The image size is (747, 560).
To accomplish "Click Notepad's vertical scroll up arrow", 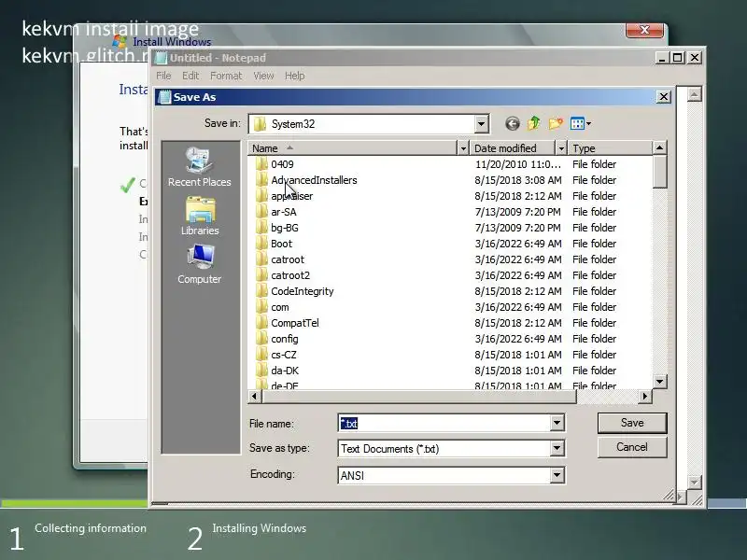I will tap(694, 94).
